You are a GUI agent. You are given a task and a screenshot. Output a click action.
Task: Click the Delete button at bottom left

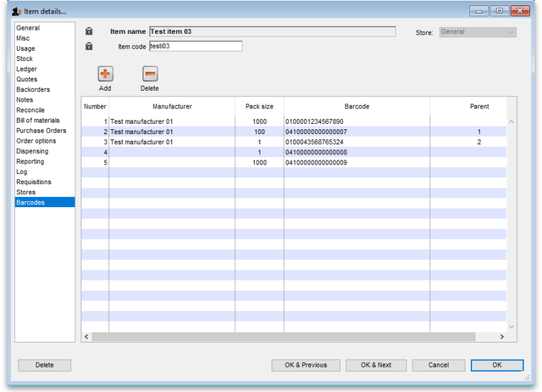click(44, 365)
